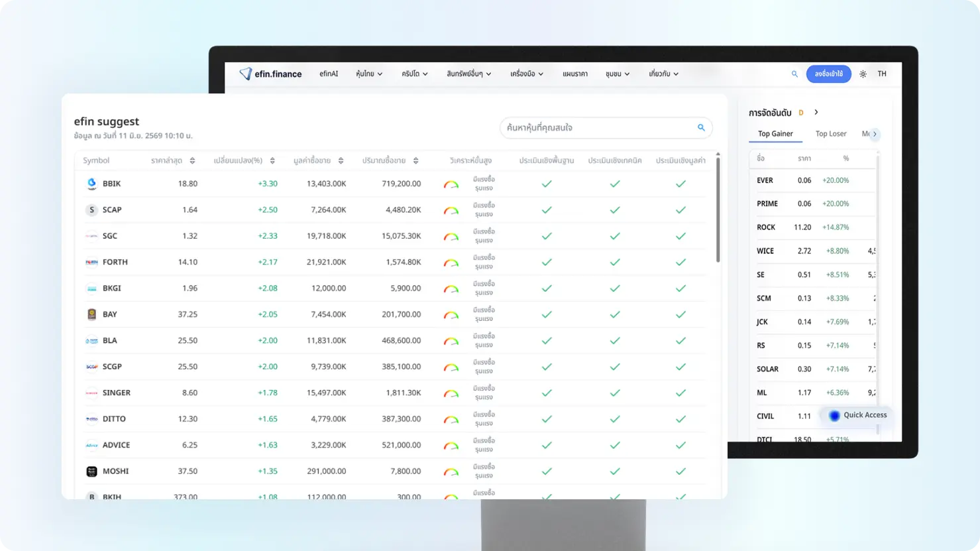Click the fundamental checkmark in the BBIK row

[547, 184]
